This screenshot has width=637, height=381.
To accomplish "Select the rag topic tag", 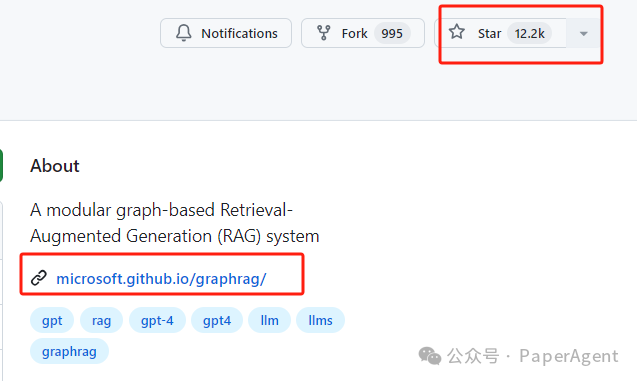I will [102, 320].
